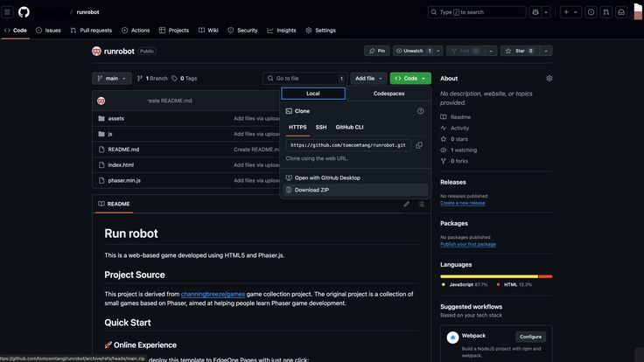
Task: Expand the Unwatch notifications dropdown
Action: (438, 51)
